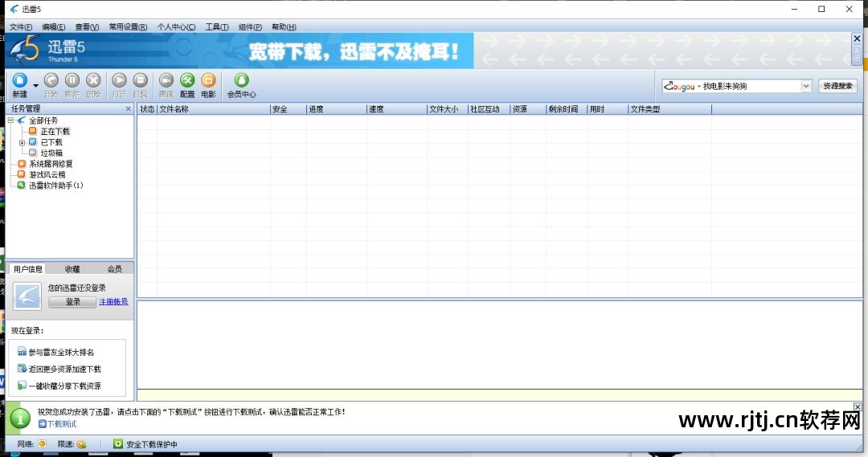Close the top banner ad
Screen dimensions: 868x457
pyautogui.click(x=857, y=39)
